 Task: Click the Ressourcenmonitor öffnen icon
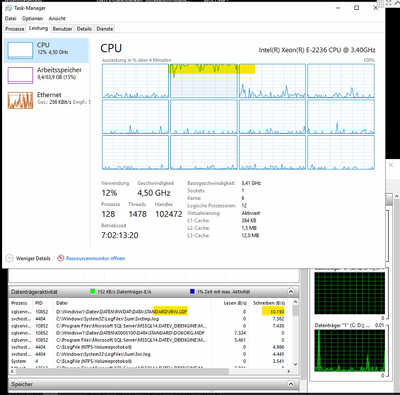click(61, 258)
